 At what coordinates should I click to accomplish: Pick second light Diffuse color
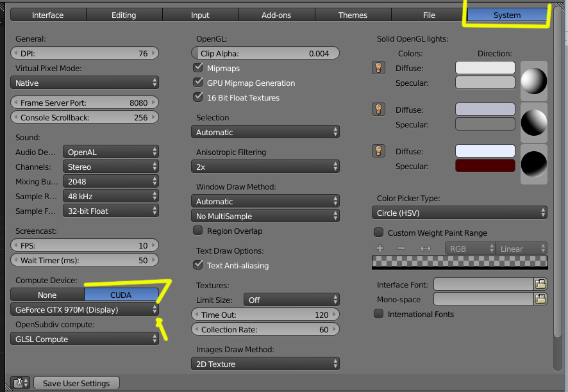(485, 109)
